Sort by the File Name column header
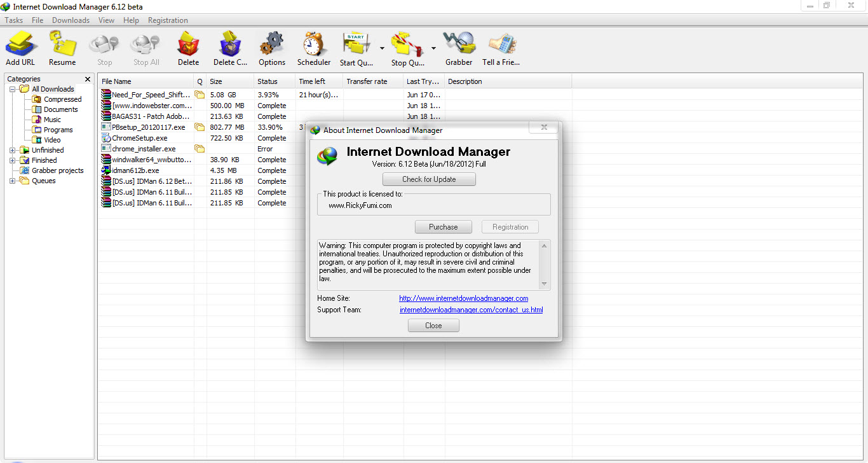The image size is (868, 463). [146, 81]
